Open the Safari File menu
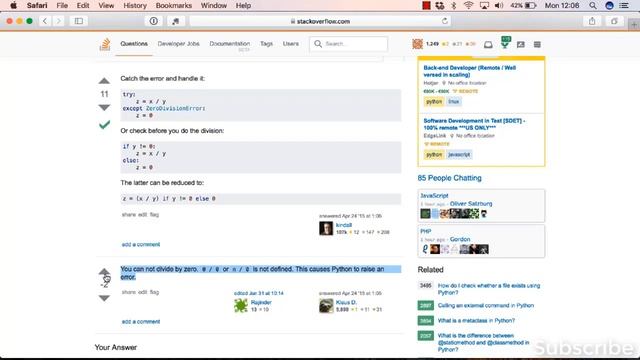640x360 pixels. (x=62, y=6)
